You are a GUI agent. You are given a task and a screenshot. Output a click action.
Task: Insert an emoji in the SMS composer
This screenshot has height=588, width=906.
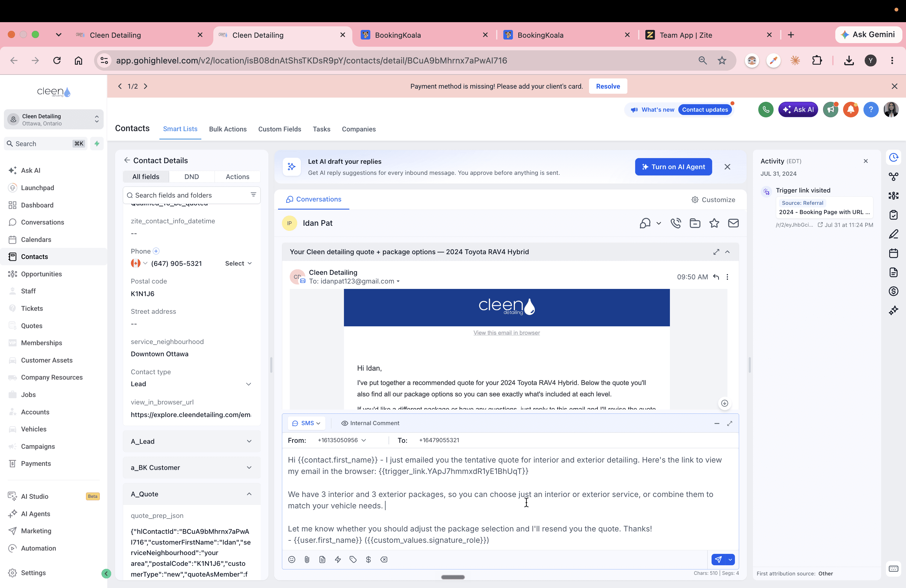pos(292,560)
